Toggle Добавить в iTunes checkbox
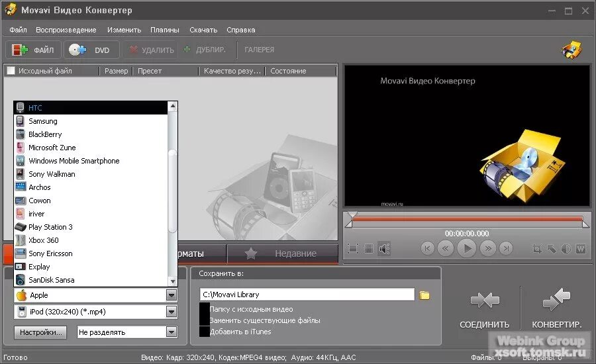This screenshot has width=596, height=364. 205,331
